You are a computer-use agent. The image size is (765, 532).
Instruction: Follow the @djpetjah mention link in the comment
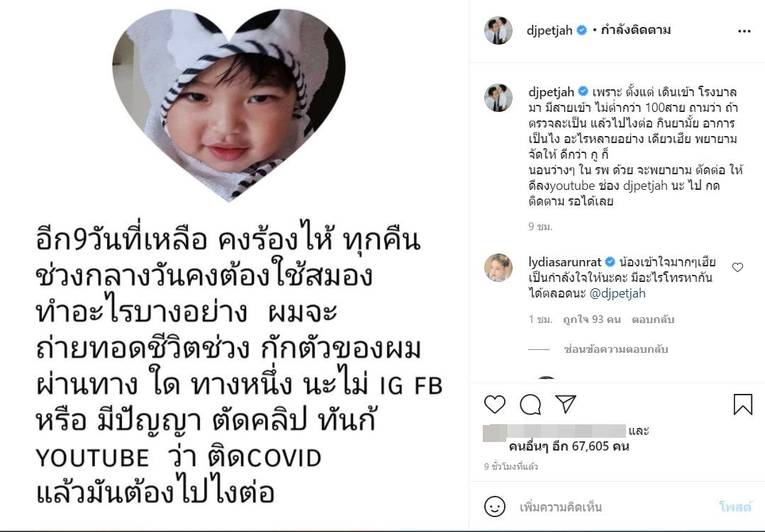click(x=617, y=293)
